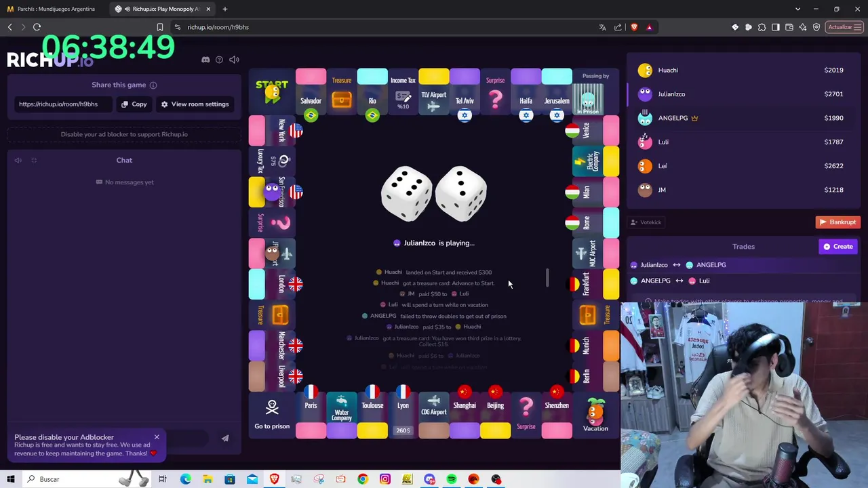Screen dimensions: 868x488
Task: Click the In Prison corner tile
Action: pyautogui.click(x=596, y=91)
